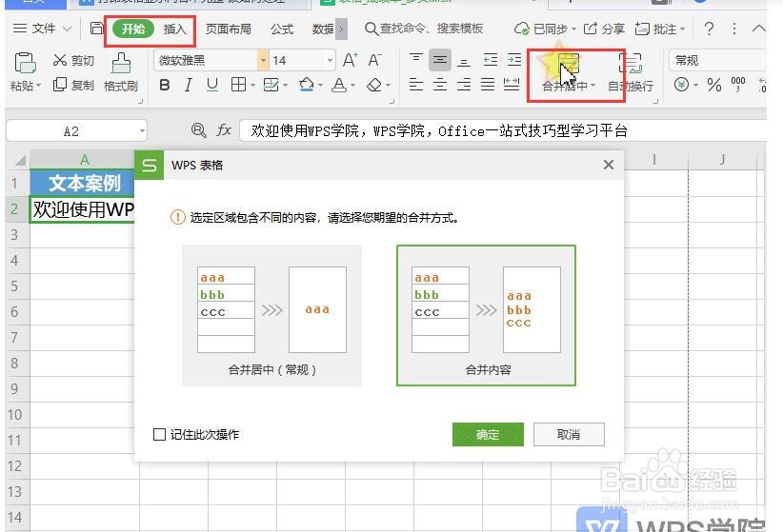Click the increase indent icon

[x=513, y=60]
